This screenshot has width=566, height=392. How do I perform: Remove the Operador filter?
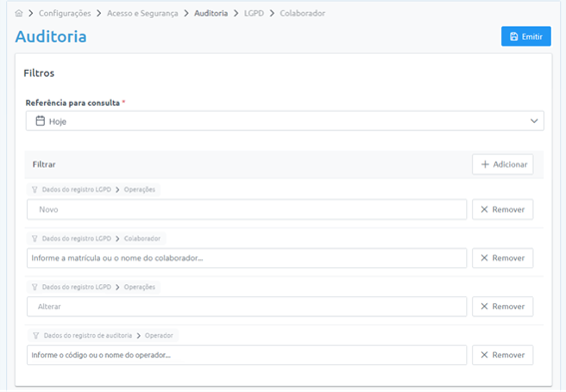point(502,355)
